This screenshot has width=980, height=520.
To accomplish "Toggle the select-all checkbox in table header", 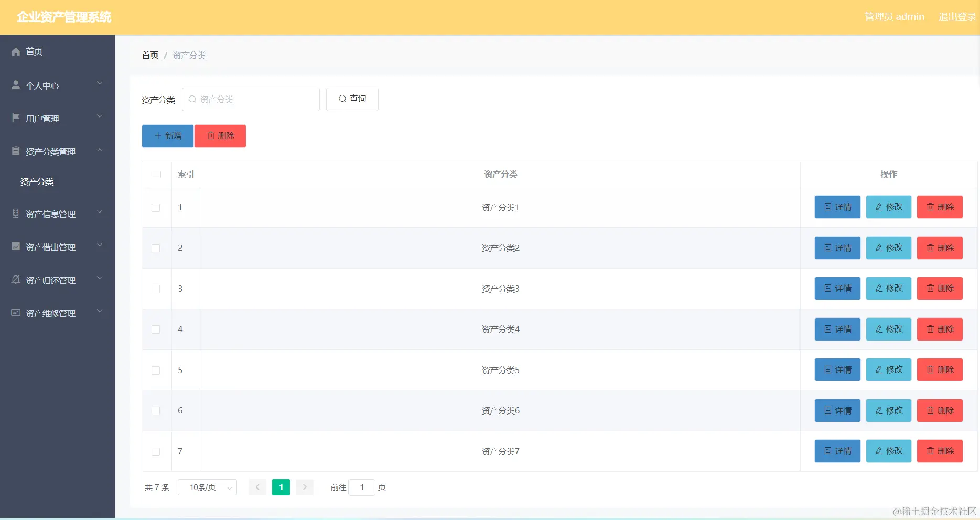I will click(x=157, y=174).
